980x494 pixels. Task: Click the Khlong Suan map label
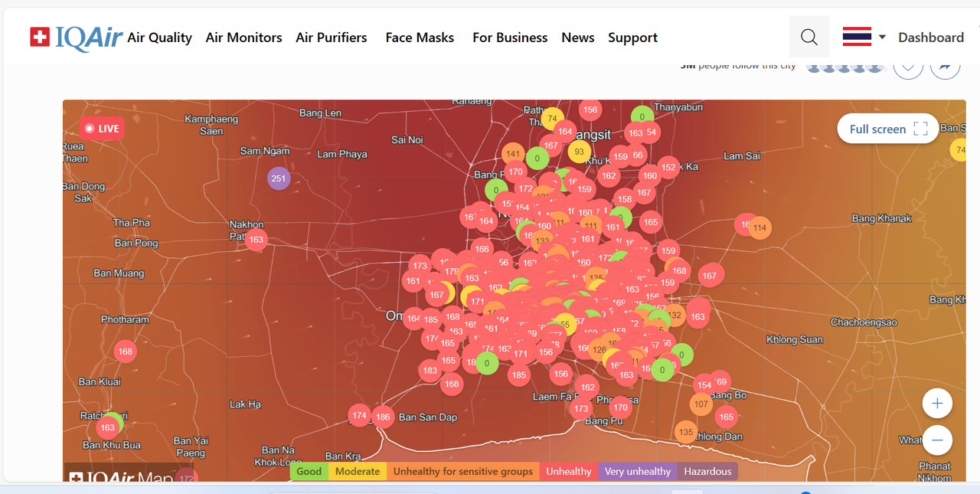(x=795, y=339)
